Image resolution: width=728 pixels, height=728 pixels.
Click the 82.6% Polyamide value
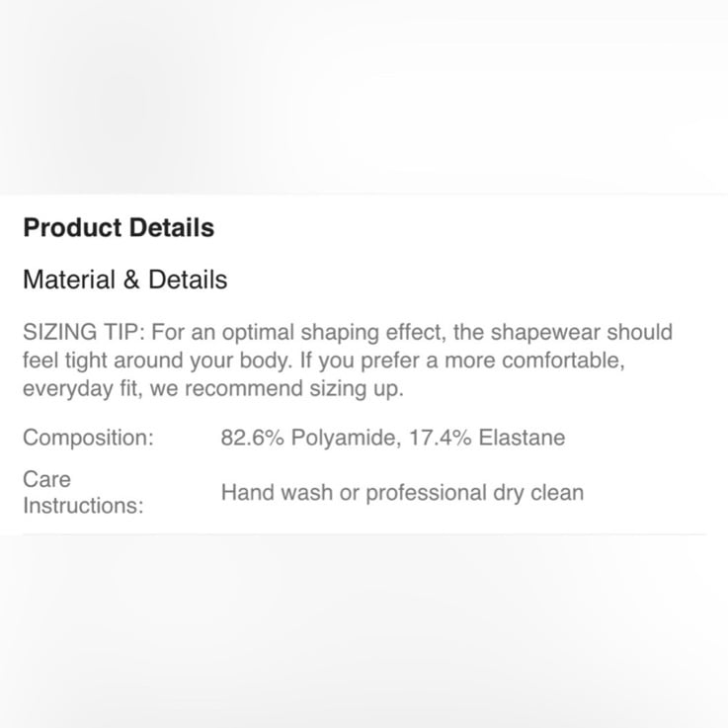[x=308, y=438]
